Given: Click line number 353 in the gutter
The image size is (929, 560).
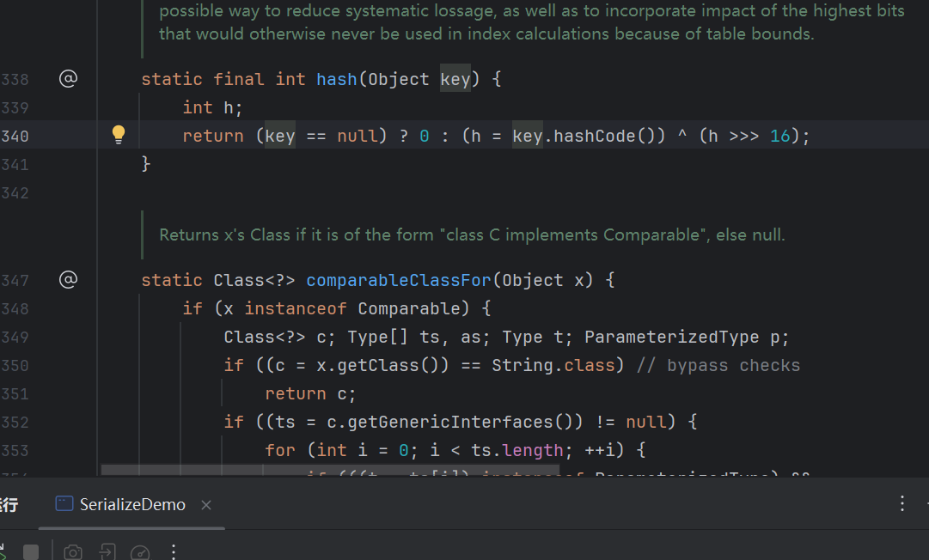Looking at the screenshot, I should click(x=15, y=450).
